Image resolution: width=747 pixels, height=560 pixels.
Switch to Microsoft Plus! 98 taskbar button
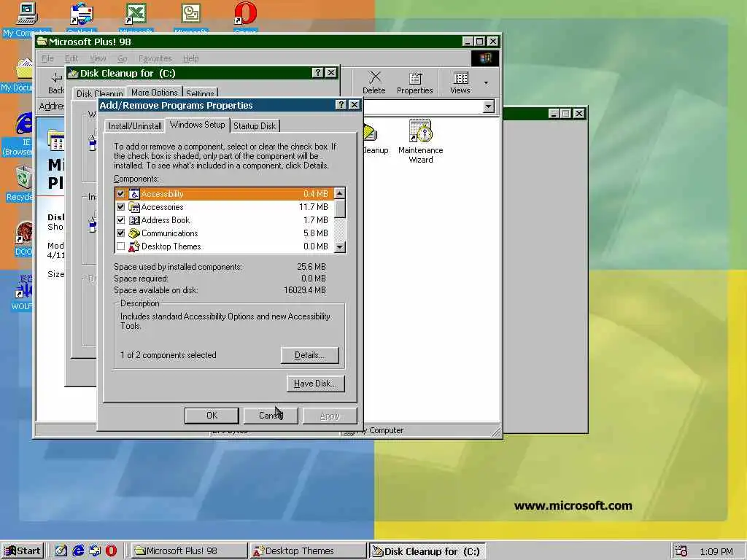(189, 551)
